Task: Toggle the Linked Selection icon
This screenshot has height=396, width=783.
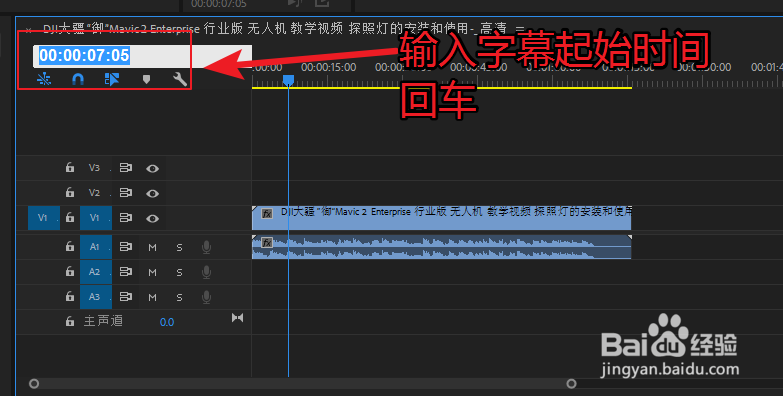Action: pos(112,79)
